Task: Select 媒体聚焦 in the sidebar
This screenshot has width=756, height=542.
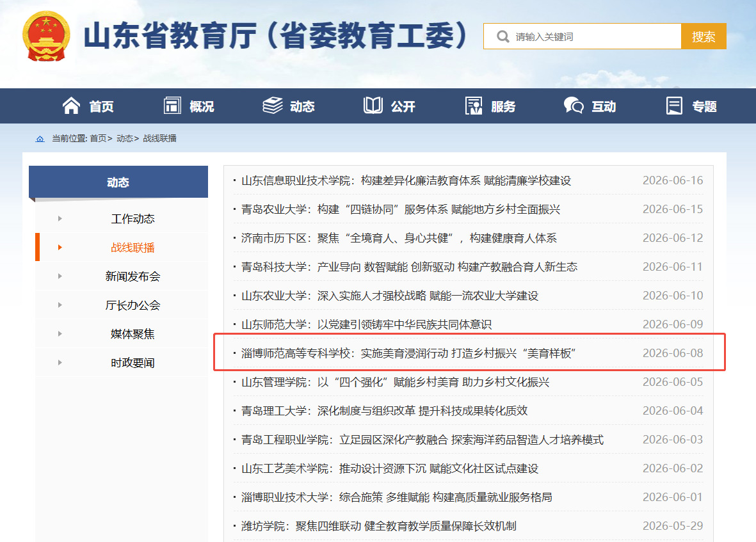Action: click(x=133, y=334)
